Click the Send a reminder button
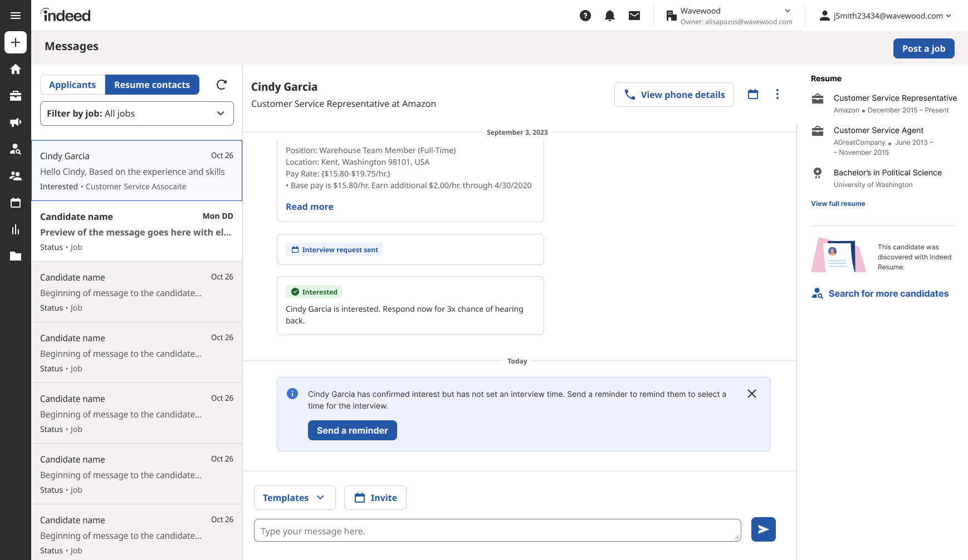 [x=353, y=430]
